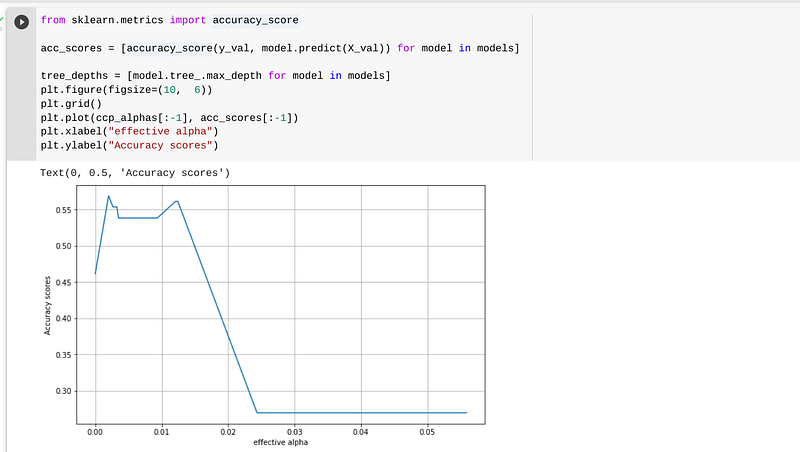Viewport: 800px width, 452px height.
Task: Click the 0.30 y-axis tick label
Action: (63, 391)
